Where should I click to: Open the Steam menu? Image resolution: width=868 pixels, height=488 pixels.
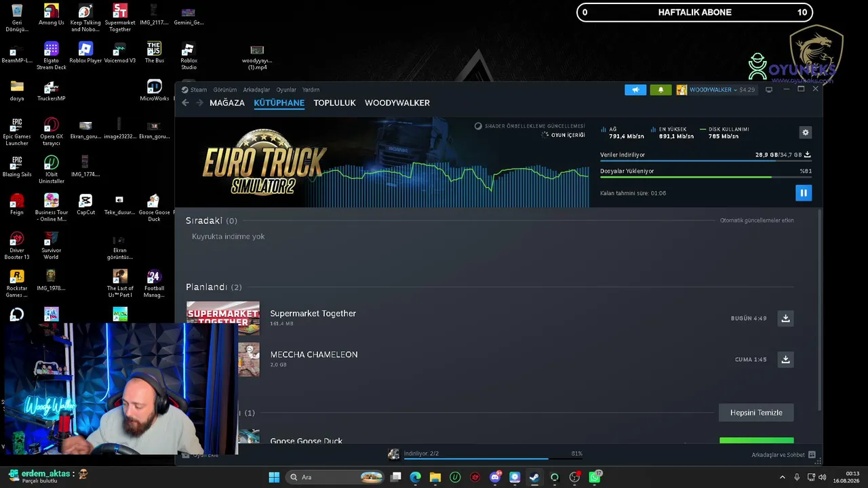[x=194, y=89]
